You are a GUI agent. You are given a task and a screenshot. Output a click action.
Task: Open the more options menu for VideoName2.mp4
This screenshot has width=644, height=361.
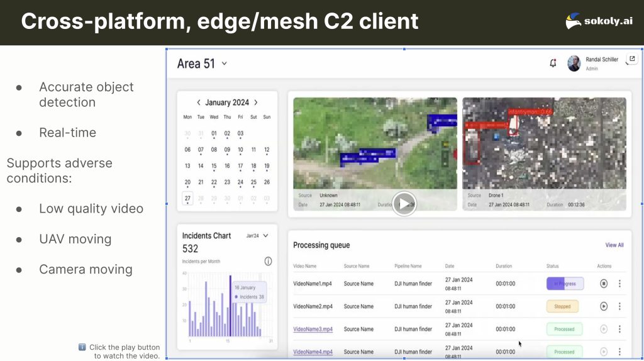[619, 306]
